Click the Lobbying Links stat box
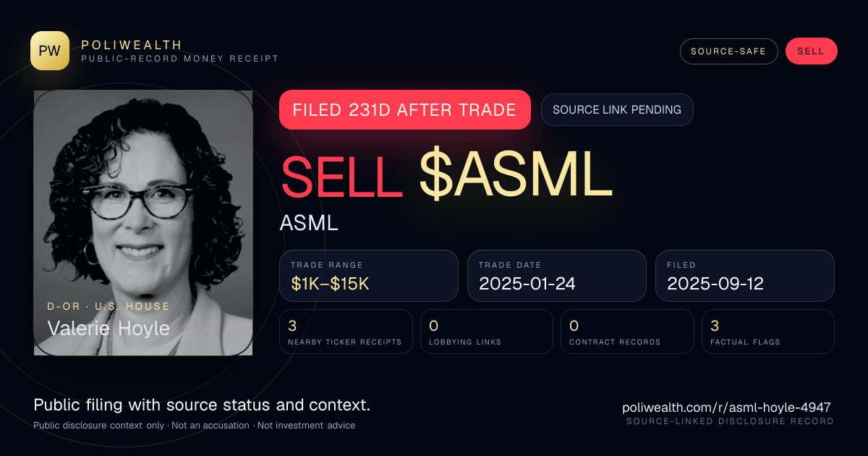868x456 pixels. (487, 332)
